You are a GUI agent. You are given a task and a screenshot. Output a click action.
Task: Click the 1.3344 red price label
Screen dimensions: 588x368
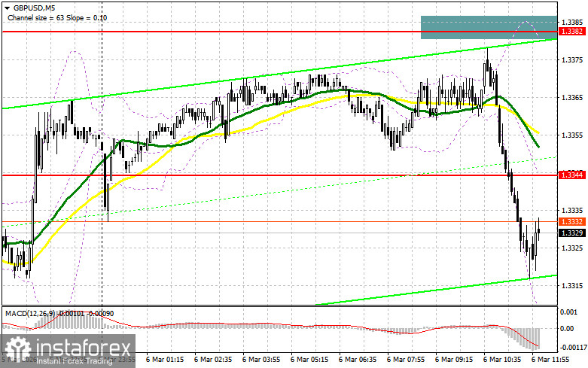tap(571, 175)
